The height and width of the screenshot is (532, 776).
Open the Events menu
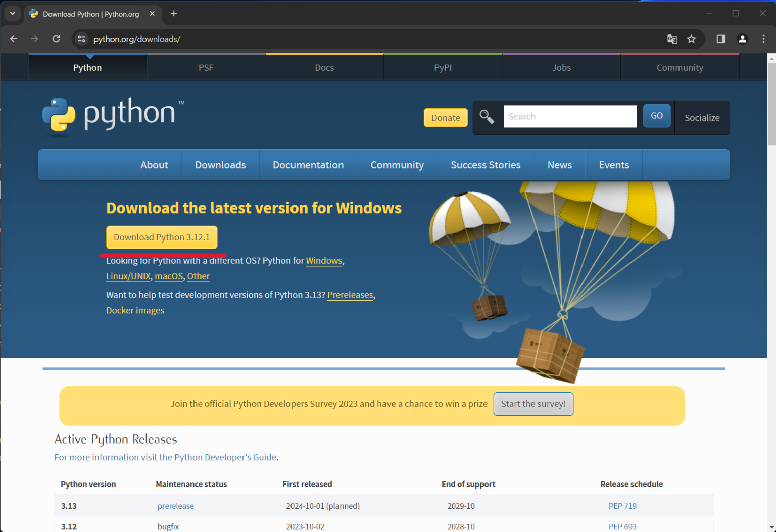614,165
